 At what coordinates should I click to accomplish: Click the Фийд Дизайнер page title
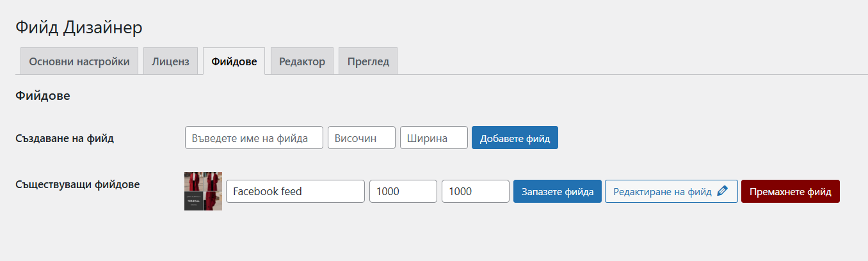(x=78, y=28)
